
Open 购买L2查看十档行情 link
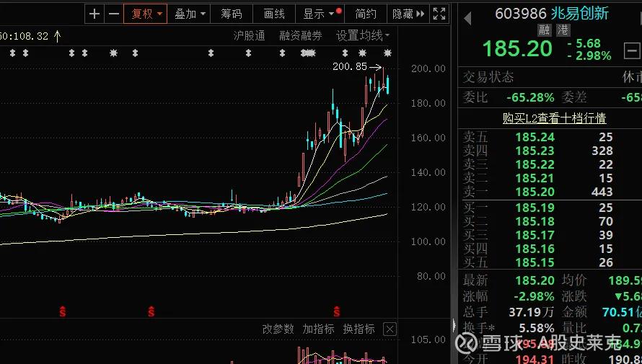pyautogui.click(x=555, y=118)
